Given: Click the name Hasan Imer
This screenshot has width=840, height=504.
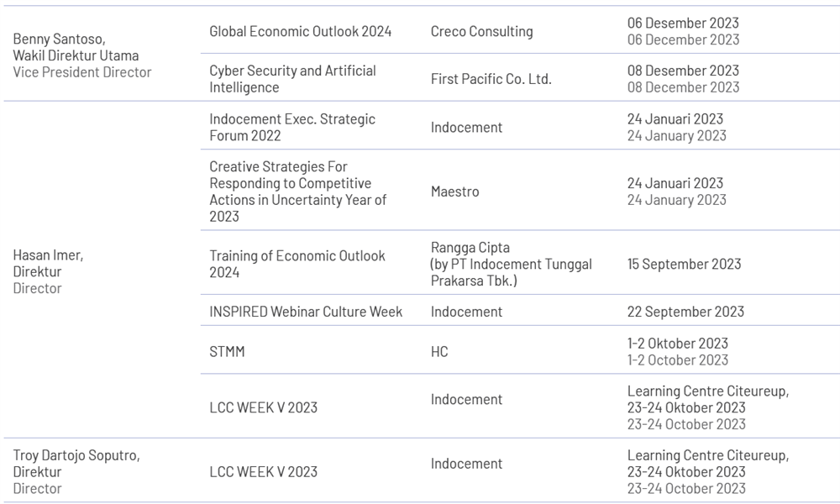Looking at the screenshot, I should tap(48, 255).
